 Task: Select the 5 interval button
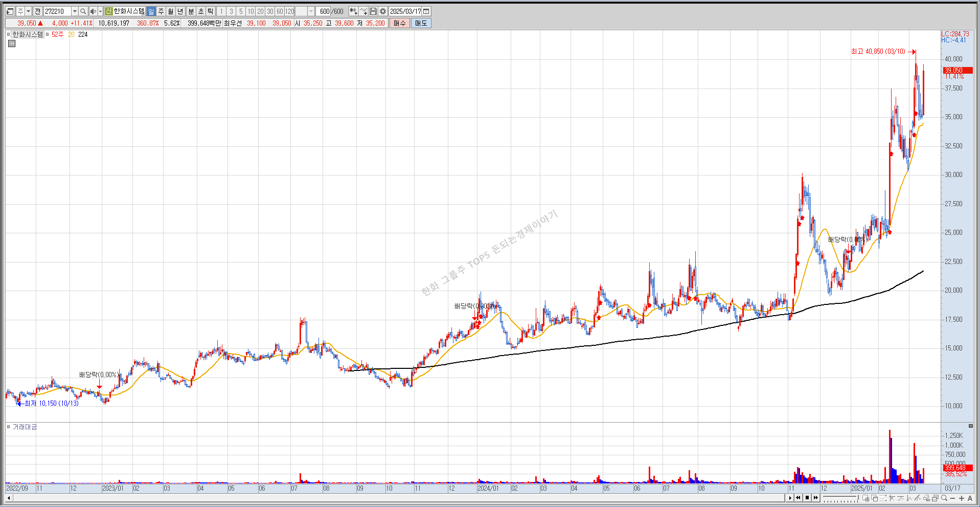tap(241, 11)
